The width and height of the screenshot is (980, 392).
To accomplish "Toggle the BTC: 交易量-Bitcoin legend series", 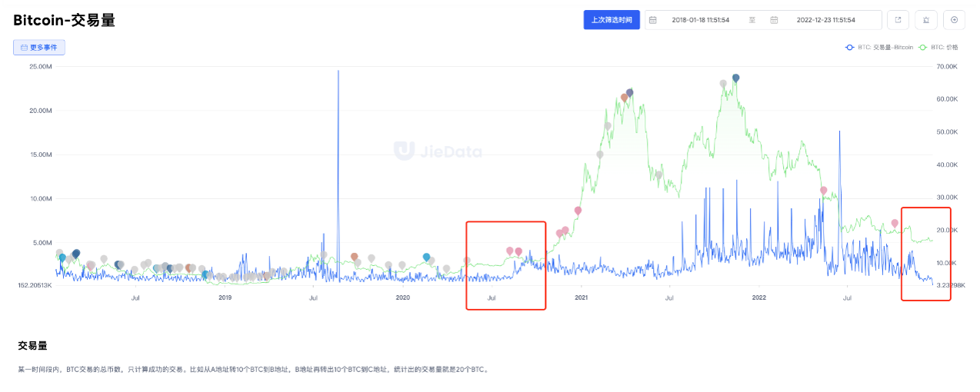I will 879,47.
